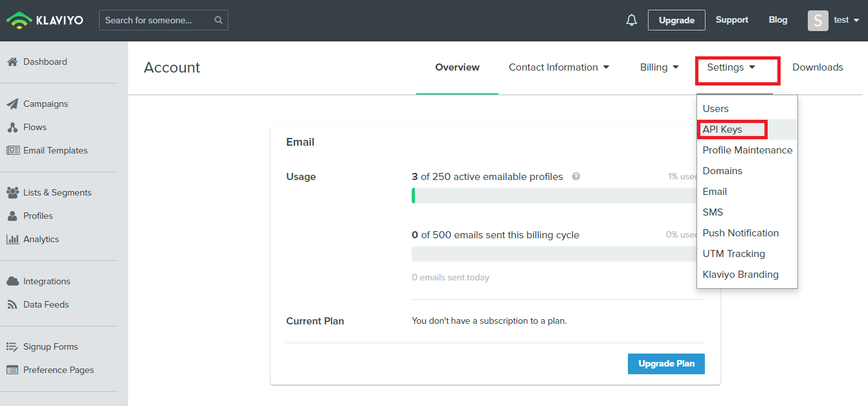Choose UTM Tracking menu item
868x406 pixels.
pos(748,254)
